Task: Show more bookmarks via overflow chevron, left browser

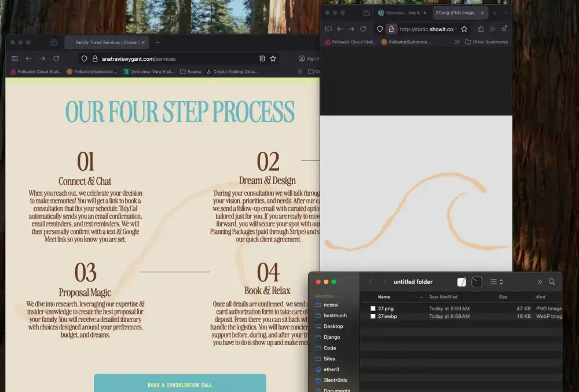Action: pos(299,72)
